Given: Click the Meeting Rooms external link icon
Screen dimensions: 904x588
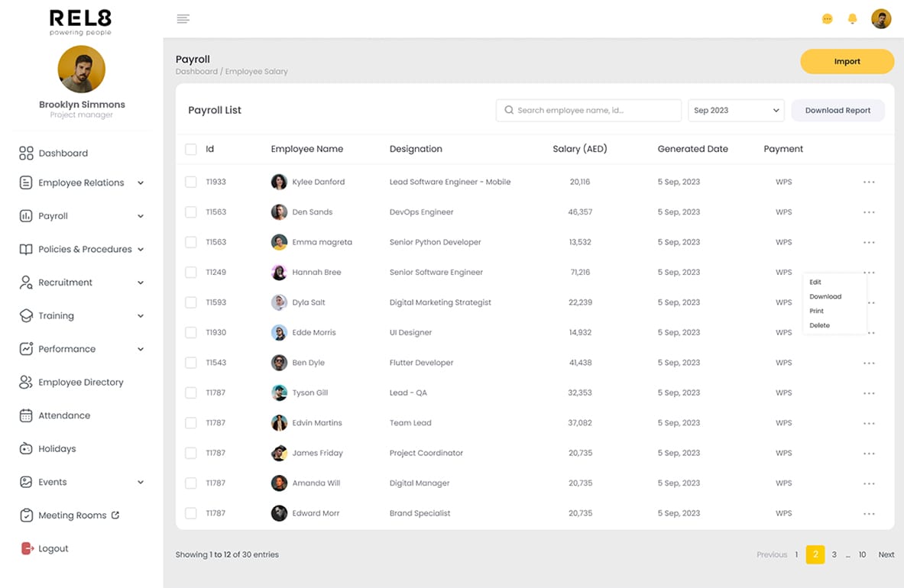Looking at the screenshot, I should tap(115, 515).
